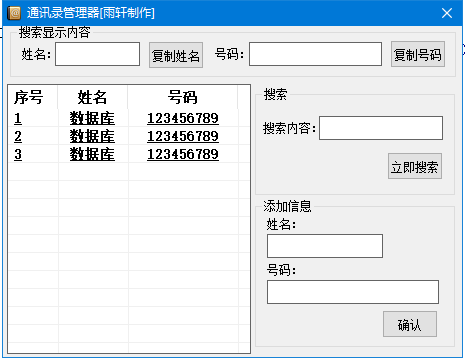Click the 搜索内容 input field

pyautogui.click(x=381, y=128)
